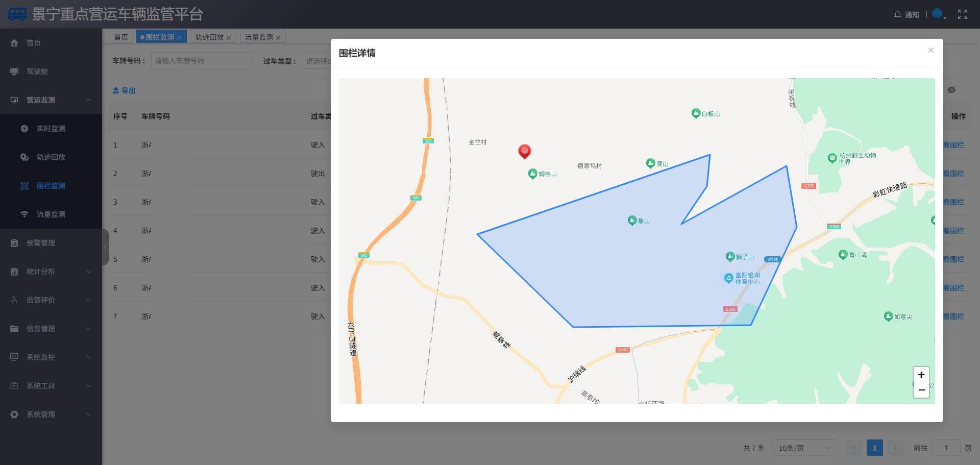Screen dimensions: 980x465
Task: Open user avatar dropdown menu
Action: pos(938,14)
